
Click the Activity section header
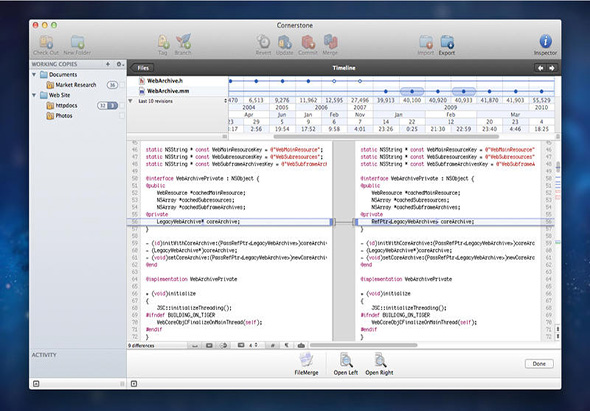coord(44,355)
